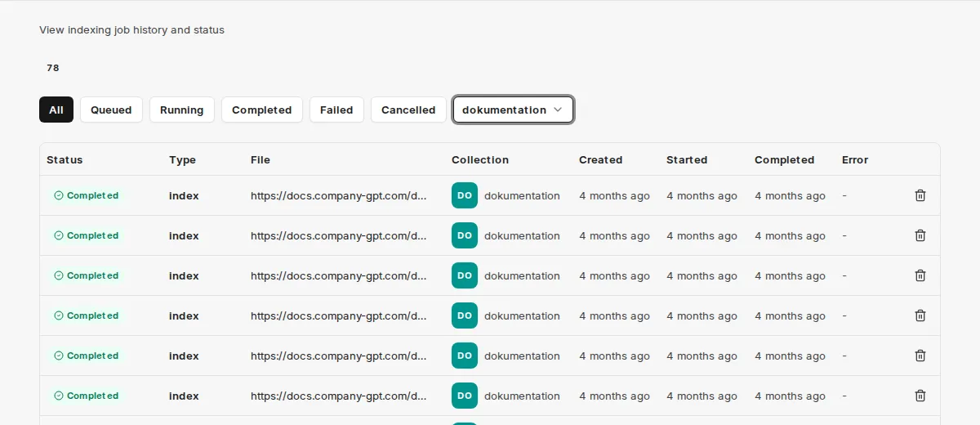Screen dimensions: 980x425
Task: Click Created "4 months ago" in second row
Action: [614, 235]
